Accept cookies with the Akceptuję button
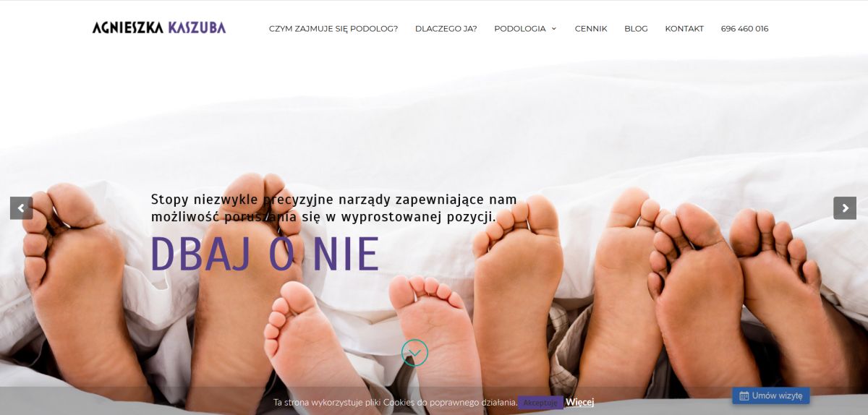 click(x=540, y=403)
